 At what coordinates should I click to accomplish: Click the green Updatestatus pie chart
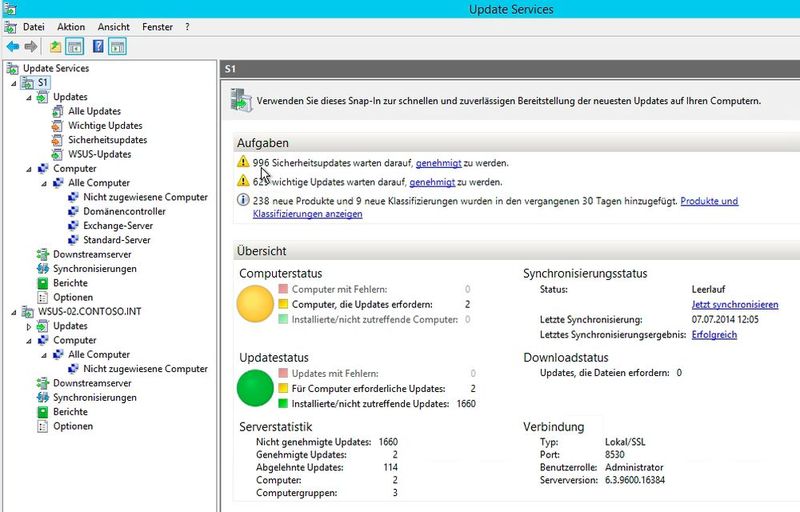[255, 388]
